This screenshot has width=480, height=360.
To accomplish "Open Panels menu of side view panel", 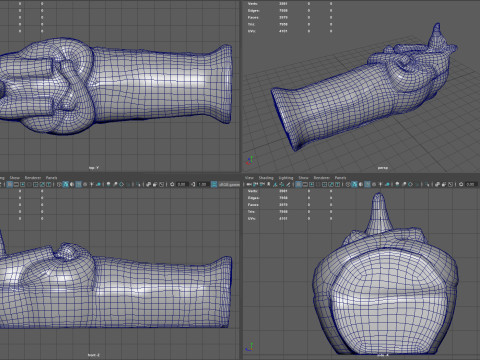I will [340, 178].
